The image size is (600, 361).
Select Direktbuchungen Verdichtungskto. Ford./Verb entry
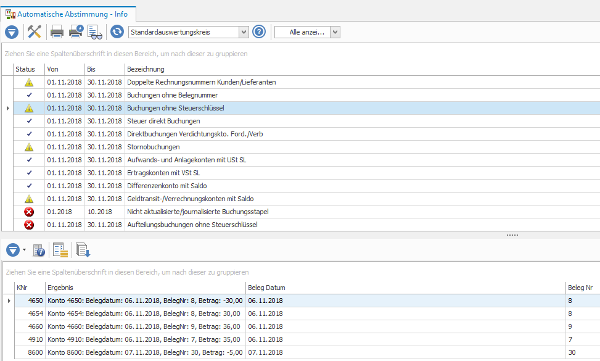pos(195,134)
